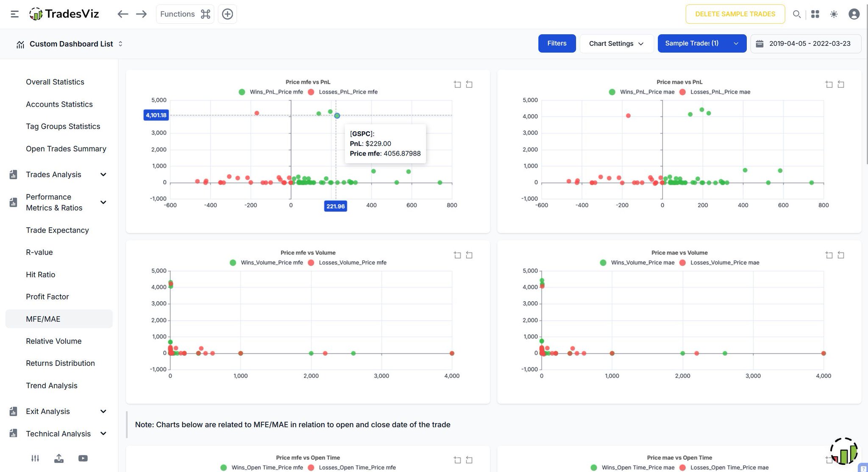This screenshot has width=868, height=472.
Task: Click DELETE SAMPLE TRADES button
Action: point(735,14)
